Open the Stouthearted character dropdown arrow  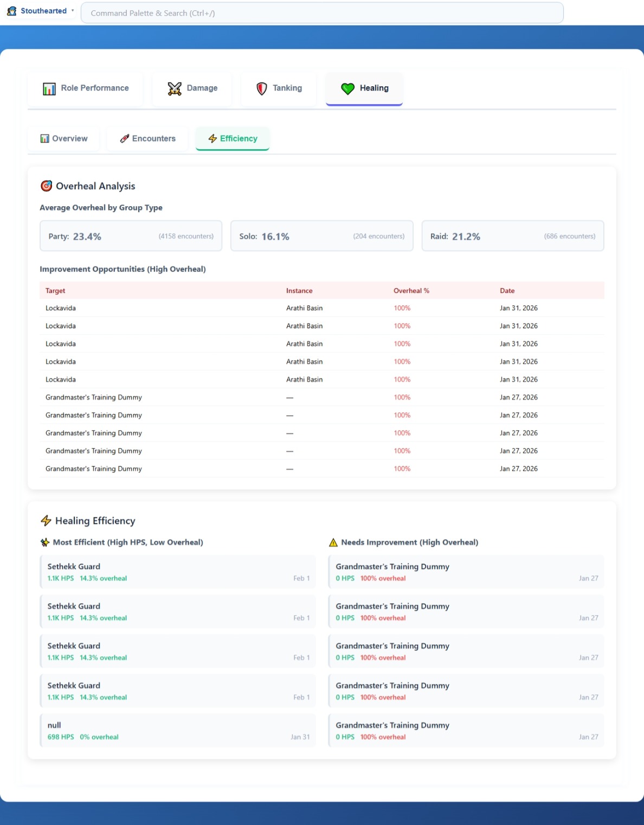(73, 11)
